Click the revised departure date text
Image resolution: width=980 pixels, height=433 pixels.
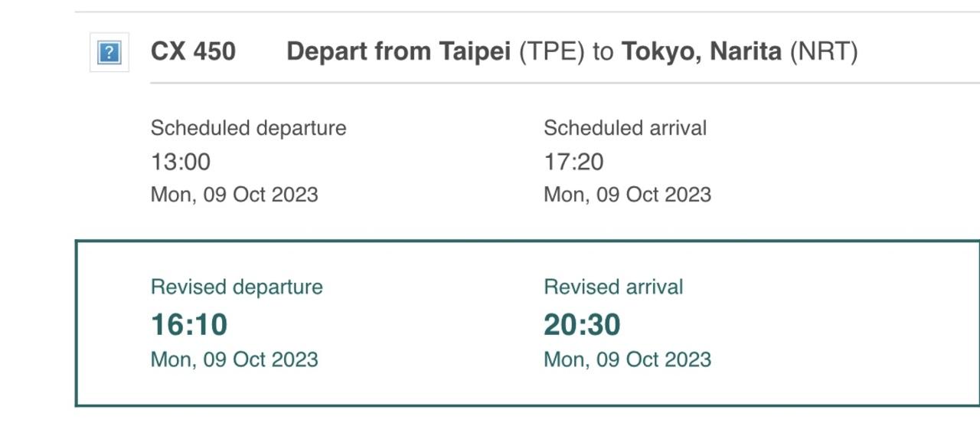point(234,359)
